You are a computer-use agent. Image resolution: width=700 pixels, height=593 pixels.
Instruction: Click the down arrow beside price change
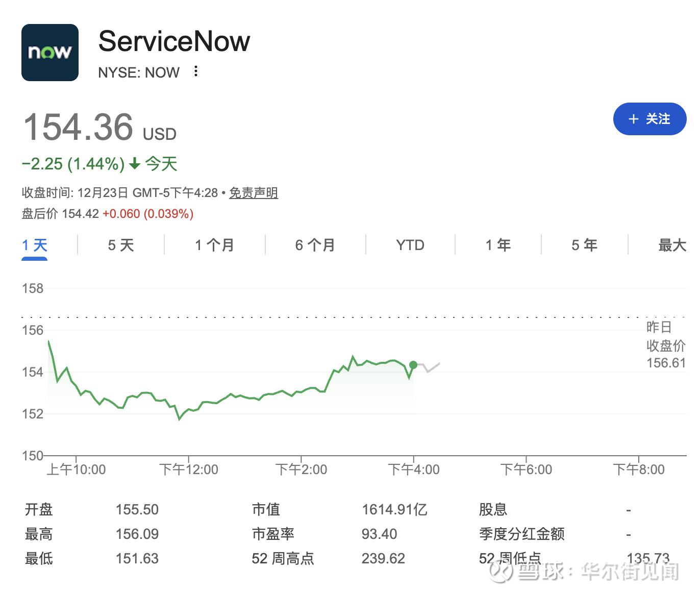tap(135, 164)
